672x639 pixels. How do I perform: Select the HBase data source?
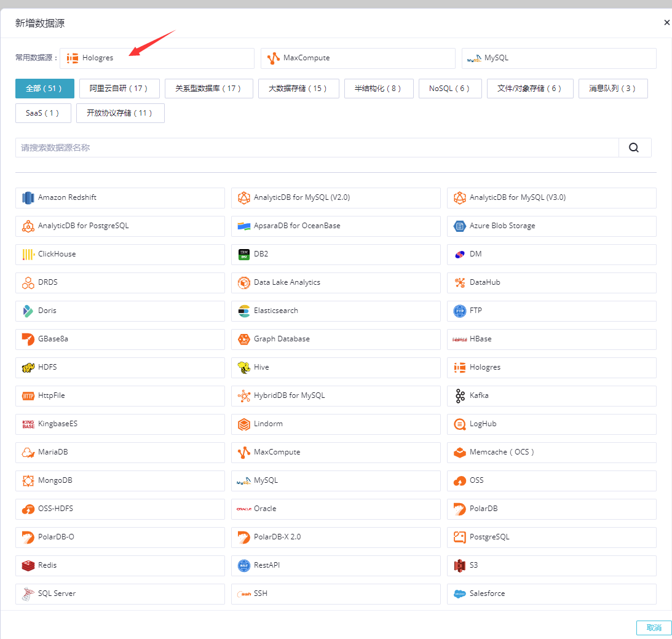coord(551,339)
